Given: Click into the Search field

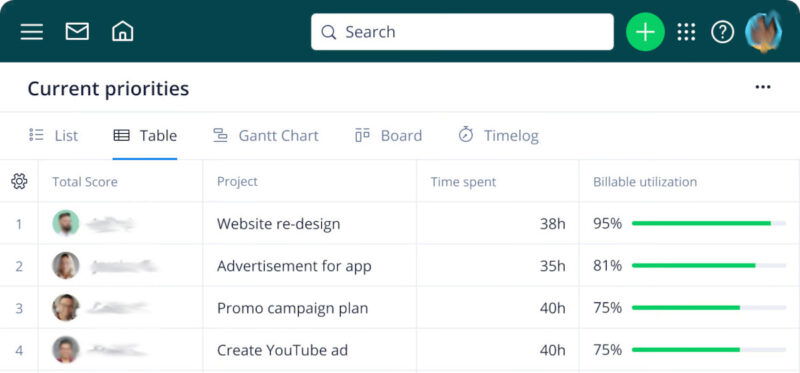Looking at the screenshot, I should coord(462,32).
